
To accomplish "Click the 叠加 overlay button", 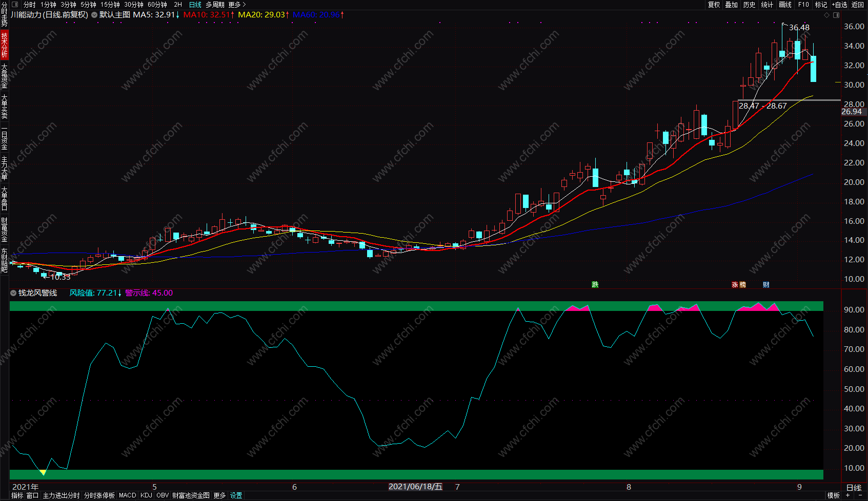I will 732,5.
